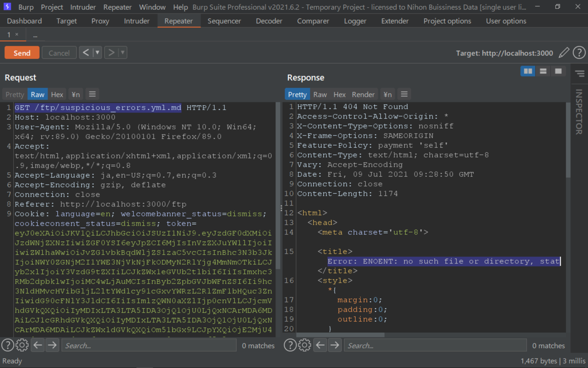Open the Intruder menu
This screenshot has height=368, width=588.
83,7
